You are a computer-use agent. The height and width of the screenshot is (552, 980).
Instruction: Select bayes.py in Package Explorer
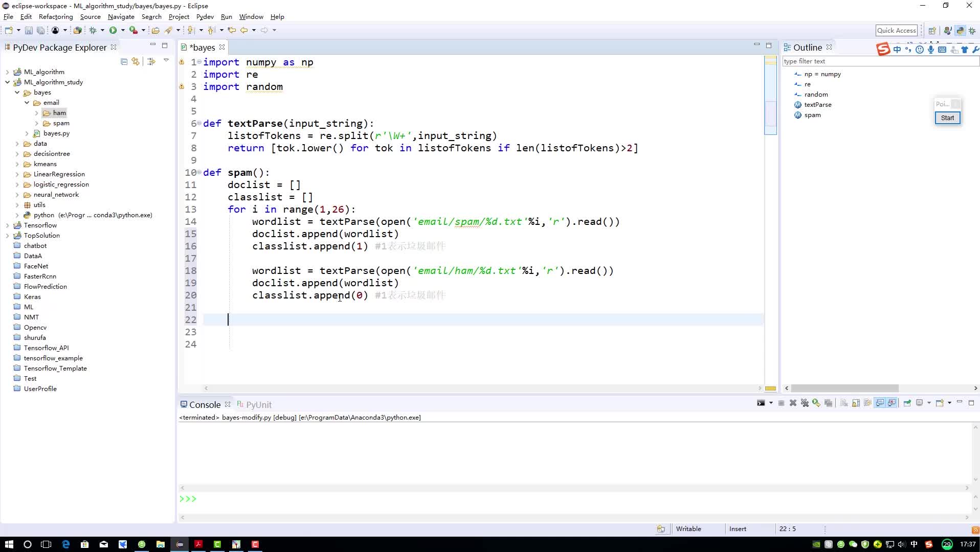(56, 133)
